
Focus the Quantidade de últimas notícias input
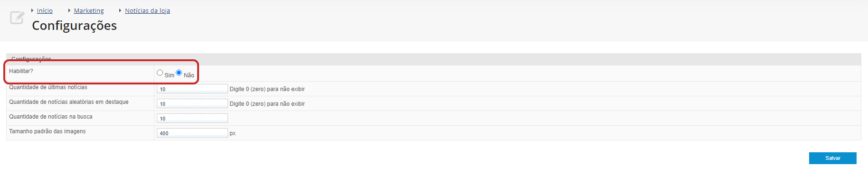192,89
